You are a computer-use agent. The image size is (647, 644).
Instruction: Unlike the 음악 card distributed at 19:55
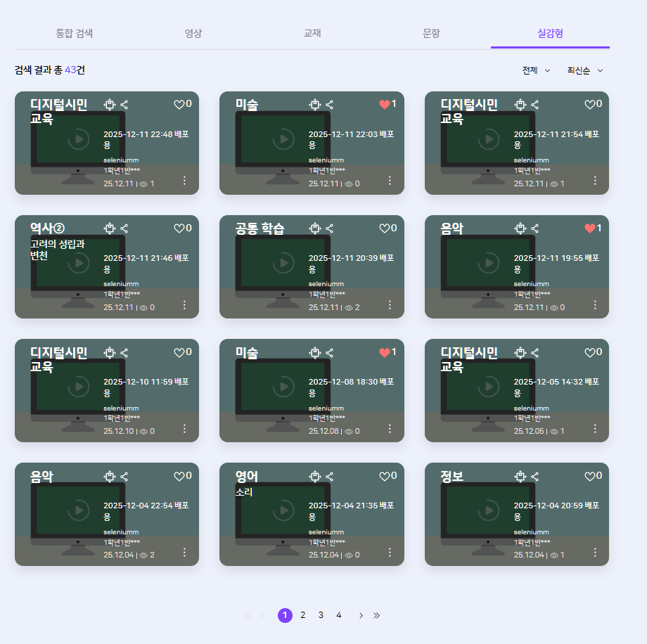[x=589, y=228]
